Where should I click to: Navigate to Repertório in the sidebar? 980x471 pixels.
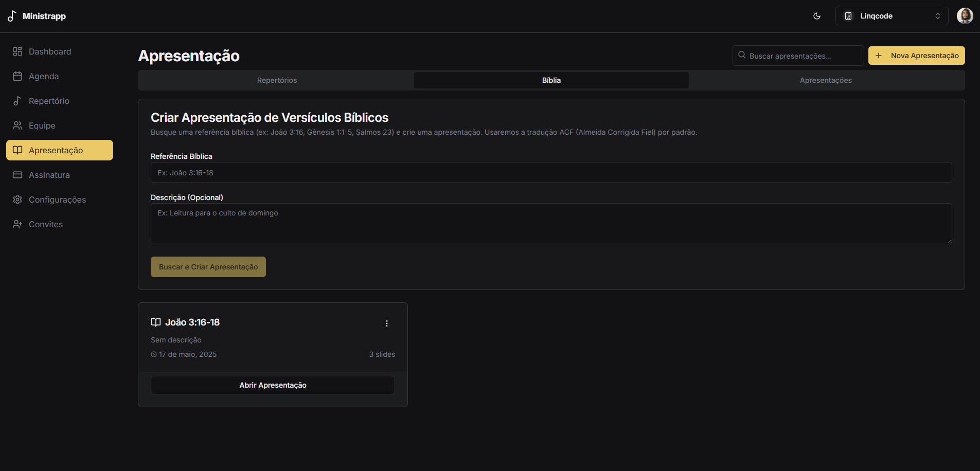click(x=49, y=101)
